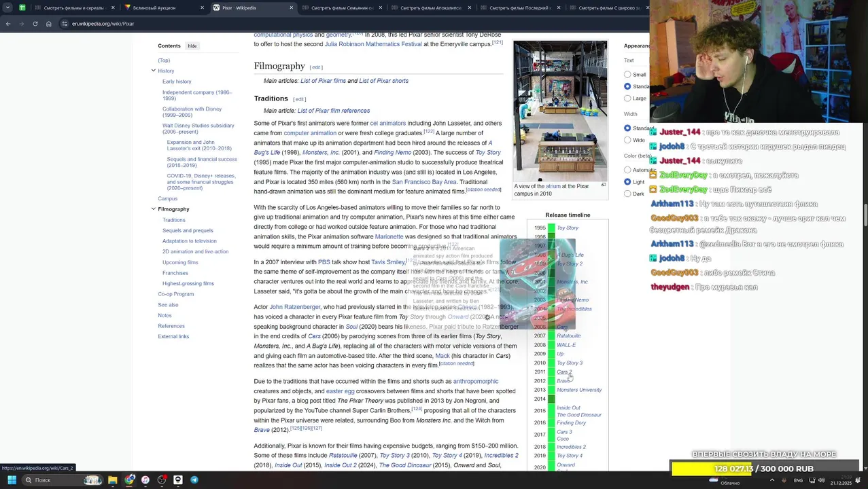This screenshot has height=489, width=868.
Task: Open John Ratzenberger article link
Action: (x=295, y=307)
